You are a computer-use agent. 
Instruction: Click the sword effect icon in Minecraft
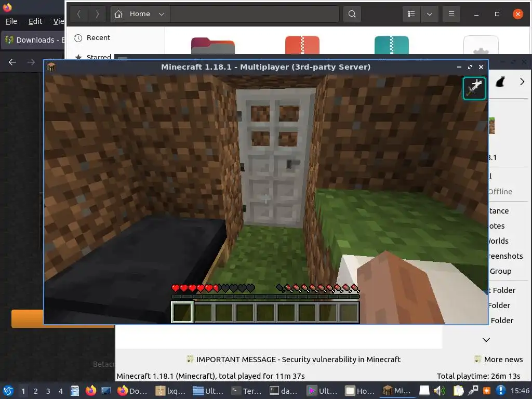tap(474, 88)
